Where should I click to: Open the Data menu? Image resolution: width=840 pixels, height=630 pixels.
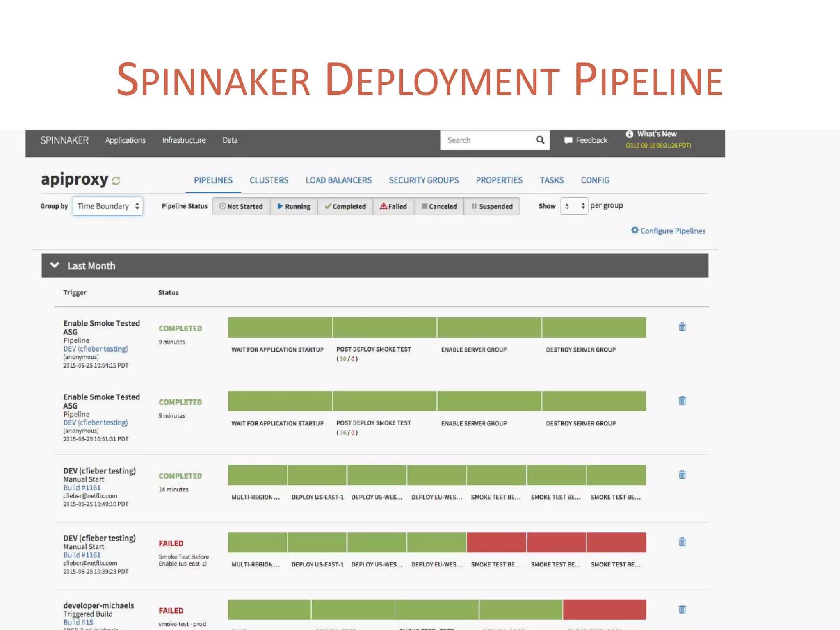tap(230, 140)
